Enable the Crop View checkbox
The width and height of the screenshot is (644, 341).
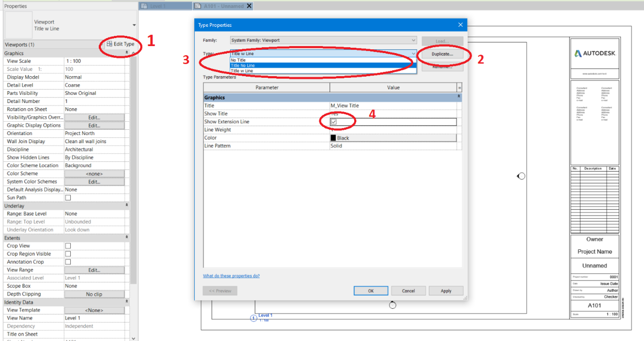click(x=68, y=246)
